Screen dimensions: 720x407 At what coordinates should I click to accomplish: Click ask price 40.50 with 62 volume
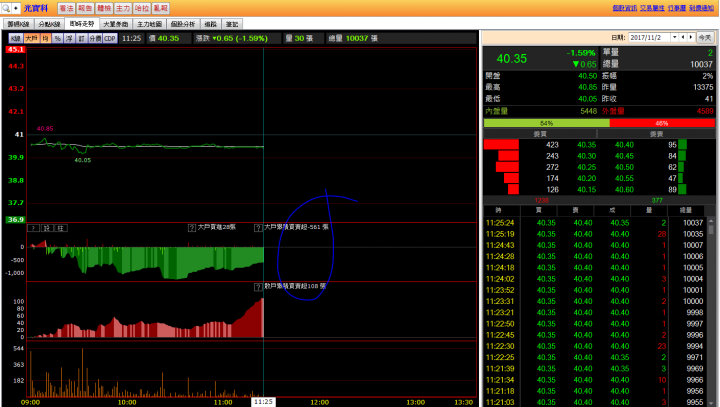click(x=624, y=167)
